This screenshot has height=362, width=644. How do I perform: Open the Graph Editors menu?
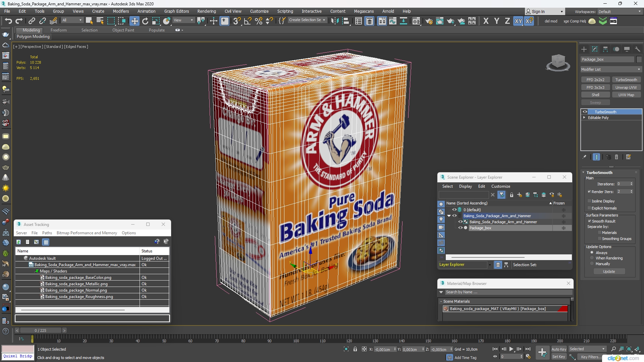click(x=176, y=11)
